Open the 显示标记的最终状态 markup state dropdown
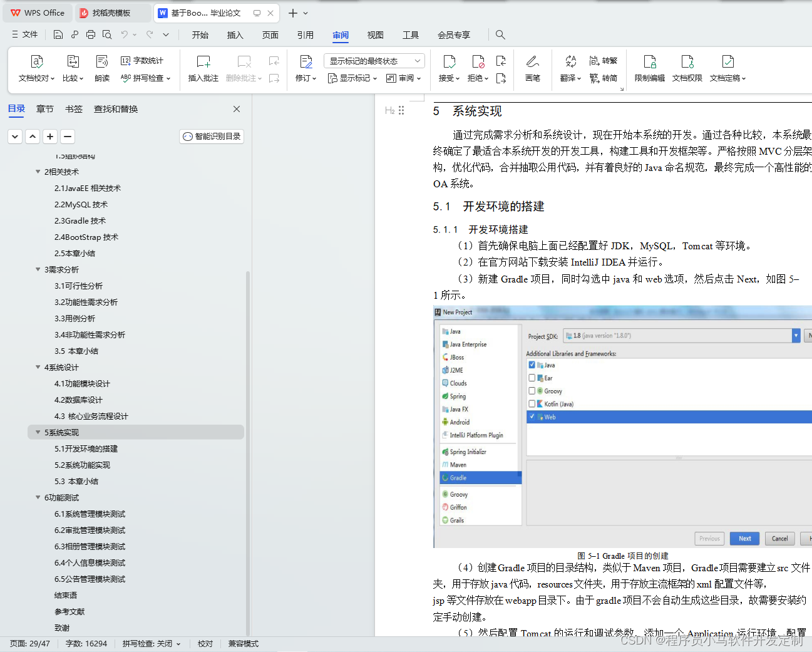Viewport: 812px width, 652px height. pos(416,60)
